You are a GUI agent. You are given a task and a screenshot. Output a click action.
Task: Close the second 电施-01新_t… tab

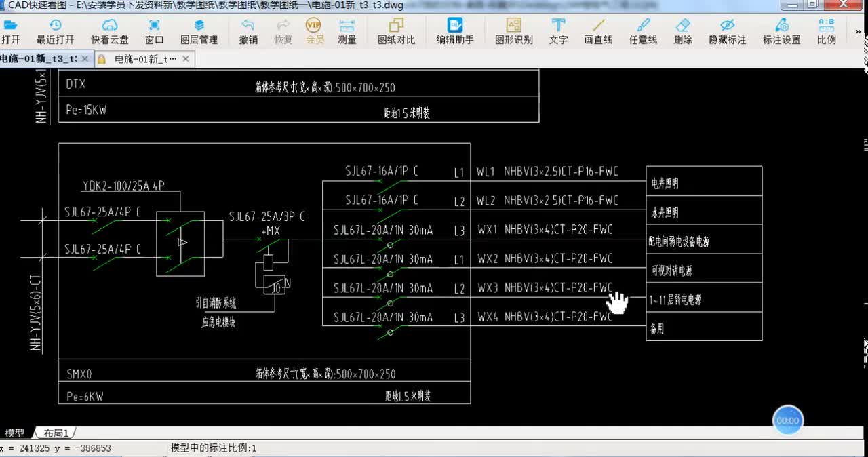186,59
